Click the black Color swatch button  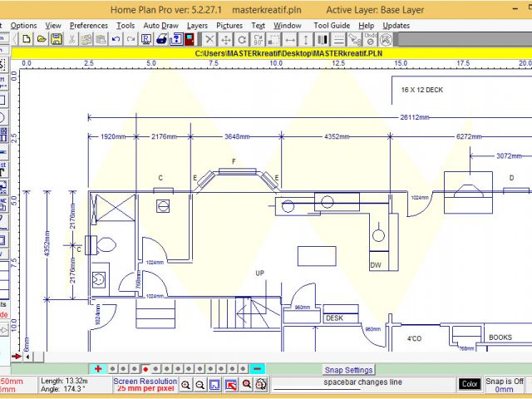pyautogui.click(x=470, y=384)
